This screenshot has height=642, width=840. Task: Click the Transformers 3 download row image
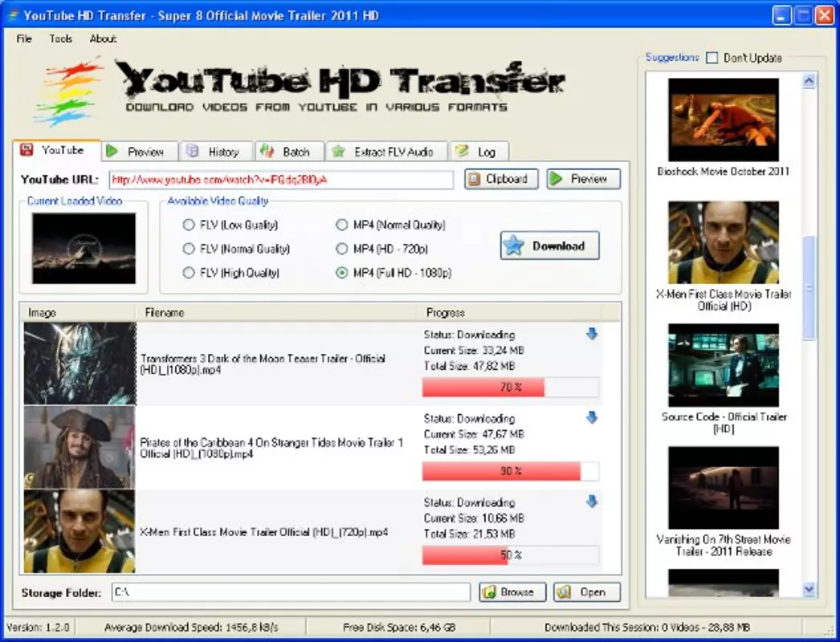(x=80, y=363)
